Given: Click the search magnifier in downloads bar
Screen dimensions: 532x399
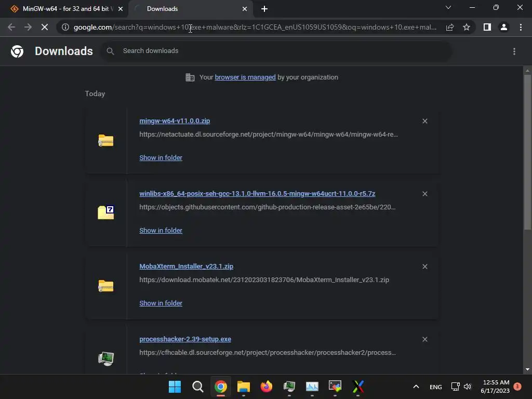Looking at the screenshot, I should 110,51.
